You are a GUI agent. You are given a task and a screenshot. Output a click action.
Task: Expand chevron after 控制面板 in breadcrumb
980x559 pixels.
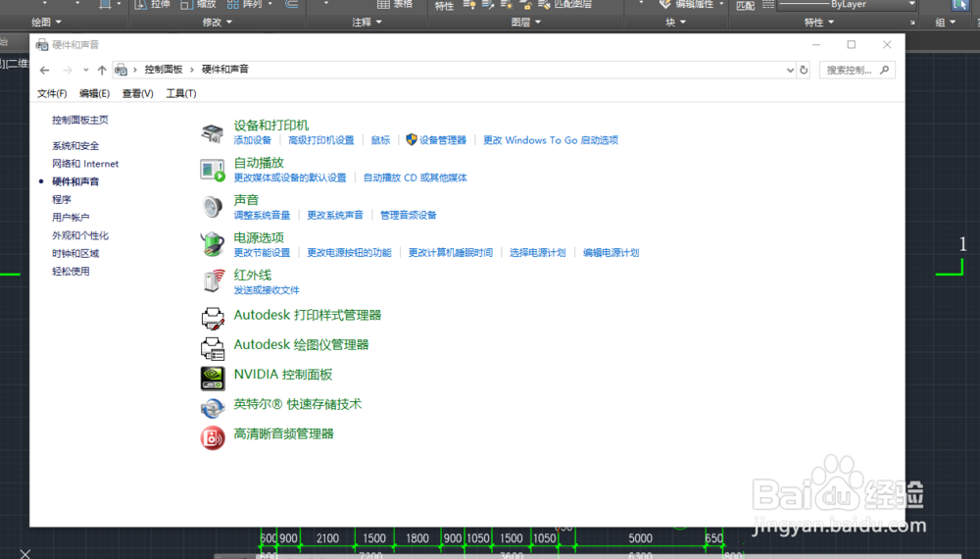click(192, 70)
